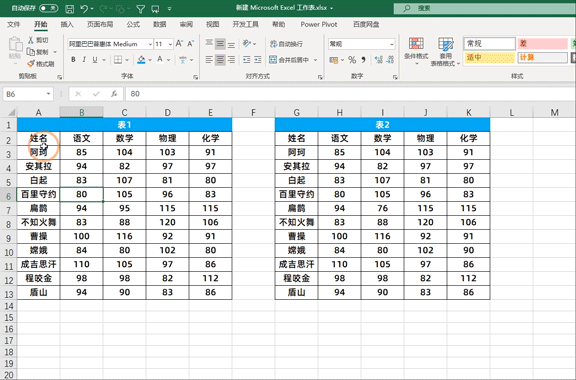
Task: Open the Power Pivot tab
Action: pyautogui.click(x=318, y=24)
